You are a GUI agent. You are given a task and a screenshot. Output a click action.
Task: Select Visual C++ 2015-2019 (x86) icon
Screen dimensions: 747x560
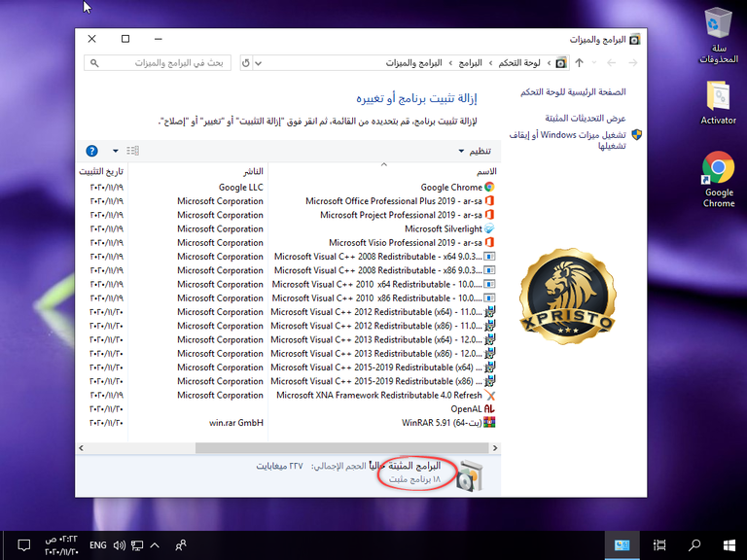pos(489,381)
